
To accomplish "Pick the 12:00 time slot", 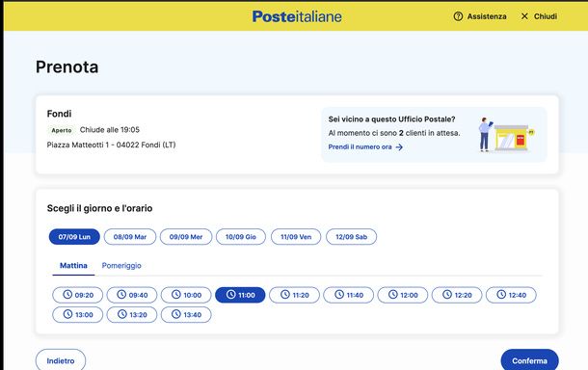I will click(403, 295).
